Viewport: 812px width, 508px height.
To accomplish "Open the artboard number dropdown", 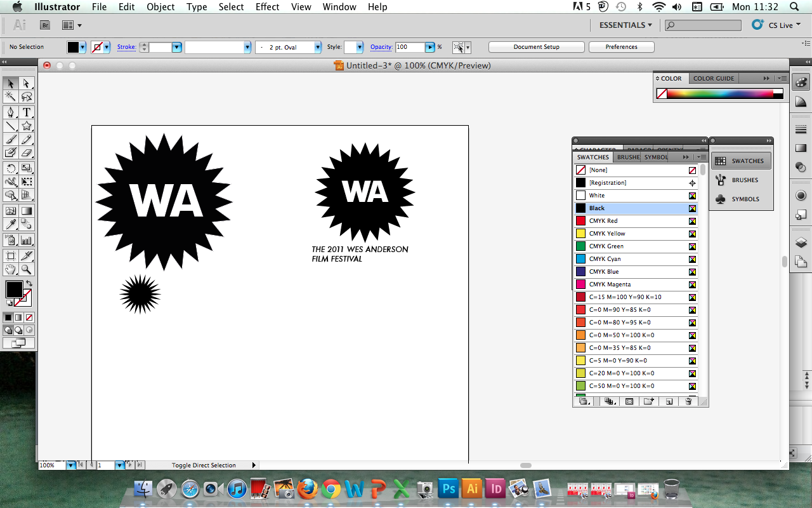I will pos(119,465).
